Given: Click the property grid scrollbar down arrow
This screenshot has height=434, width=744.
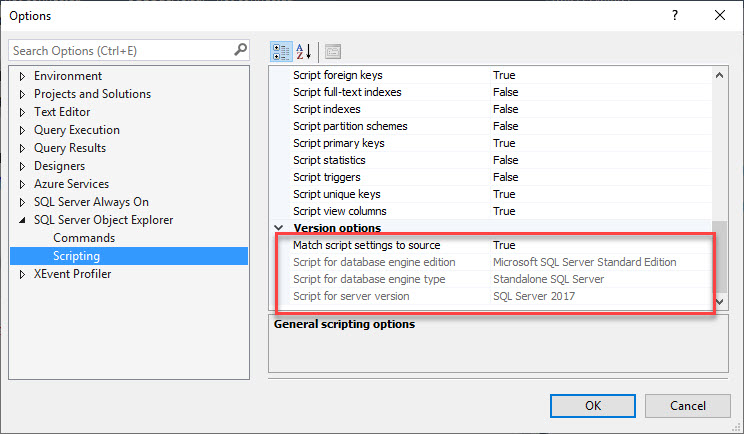Looking at the screenshot, I should 719,300.
